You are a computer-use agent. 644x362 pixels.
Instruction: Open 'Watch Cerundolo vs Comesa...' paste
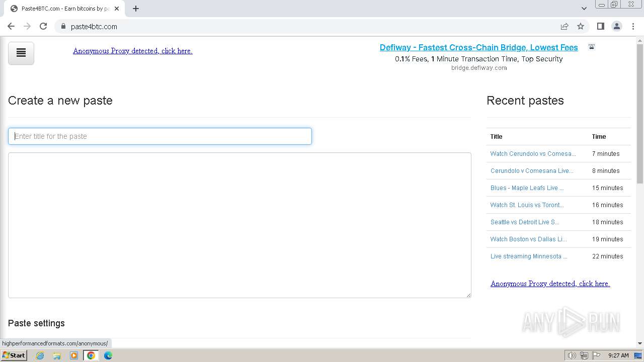(533, 154)
